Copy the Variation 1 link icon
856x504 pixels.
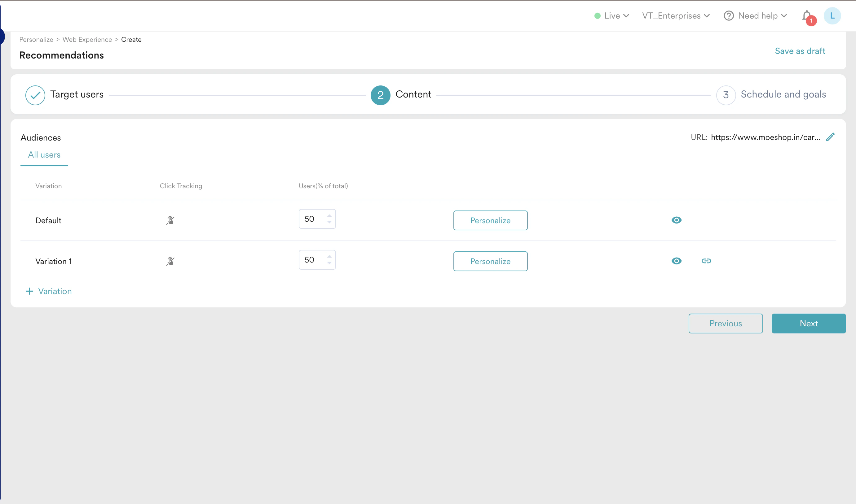(x=706, y=261)
